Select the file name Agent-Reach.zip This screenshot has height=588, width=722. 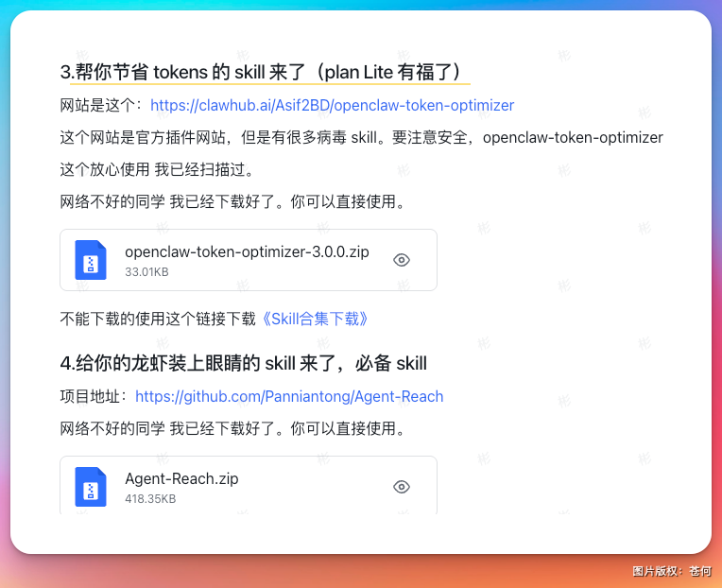pyautogui.click(x=181, y=479)
